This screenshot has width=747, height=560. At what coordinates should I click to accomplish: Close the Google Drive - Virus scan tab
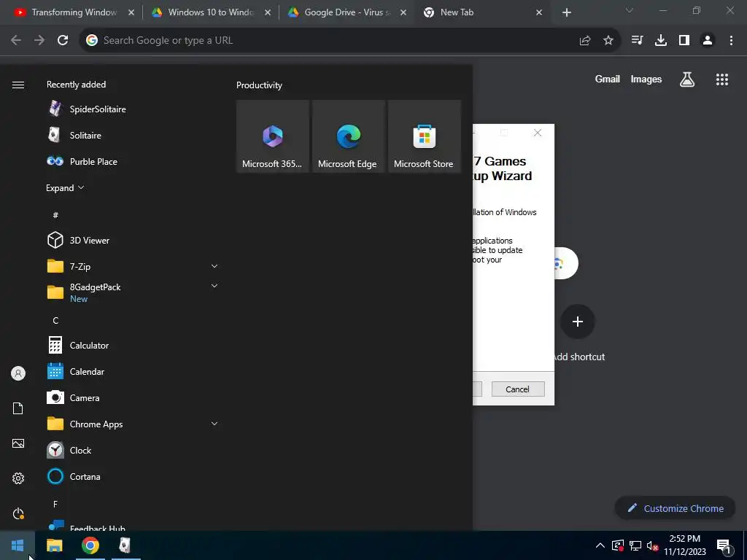(x=403, y=13)
